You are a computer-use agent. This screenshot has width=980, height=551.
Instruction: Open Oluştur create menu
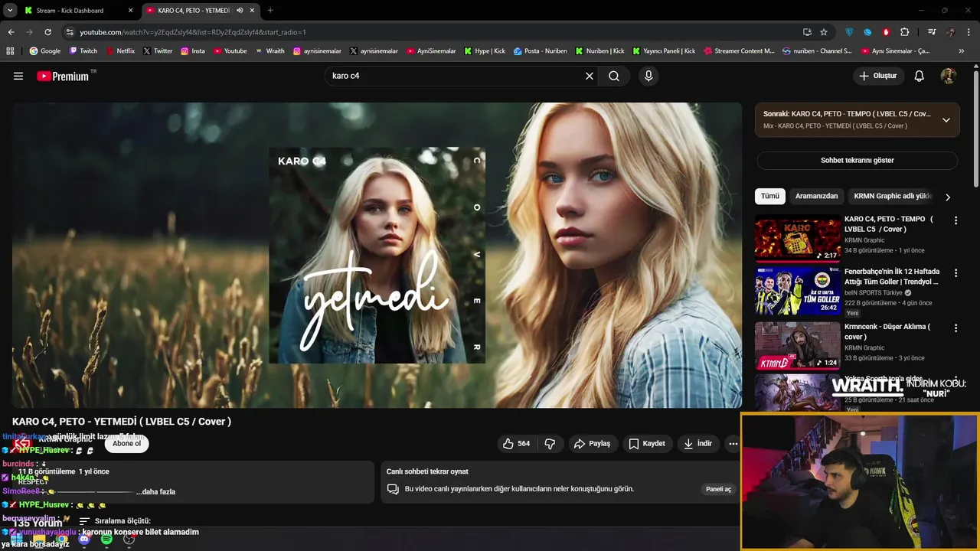click(878, 76)
